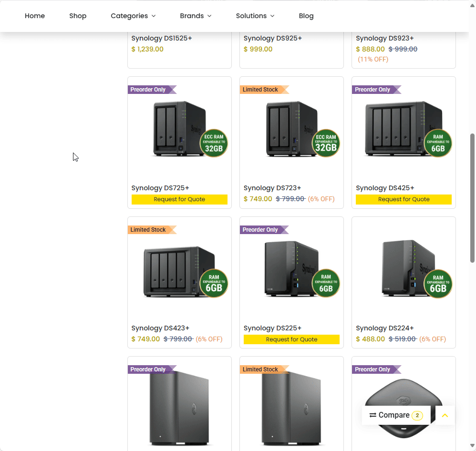Open the Synology DS225+ title link
476x451 pixels.
272,328
